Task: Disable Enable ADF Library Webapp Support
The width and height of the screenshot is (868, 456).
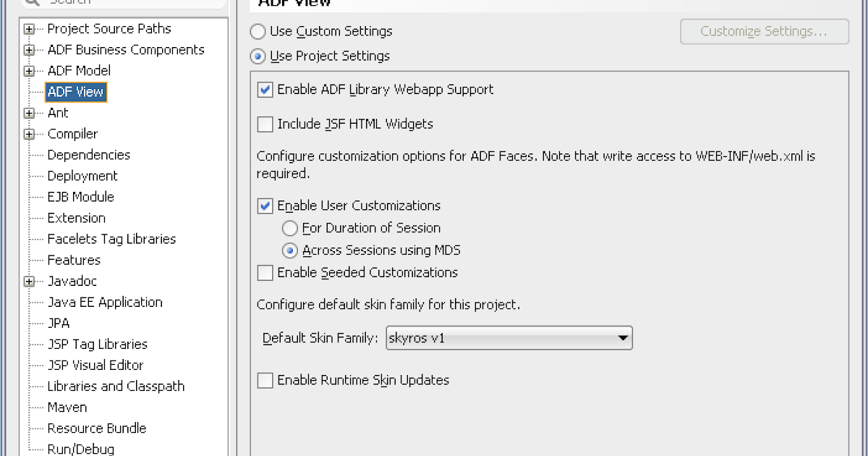Action: (265, 90)
